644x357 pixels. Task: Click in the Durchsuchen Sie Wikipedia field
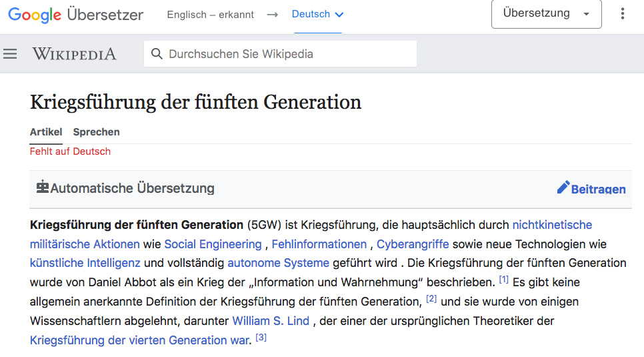[287, 54]
